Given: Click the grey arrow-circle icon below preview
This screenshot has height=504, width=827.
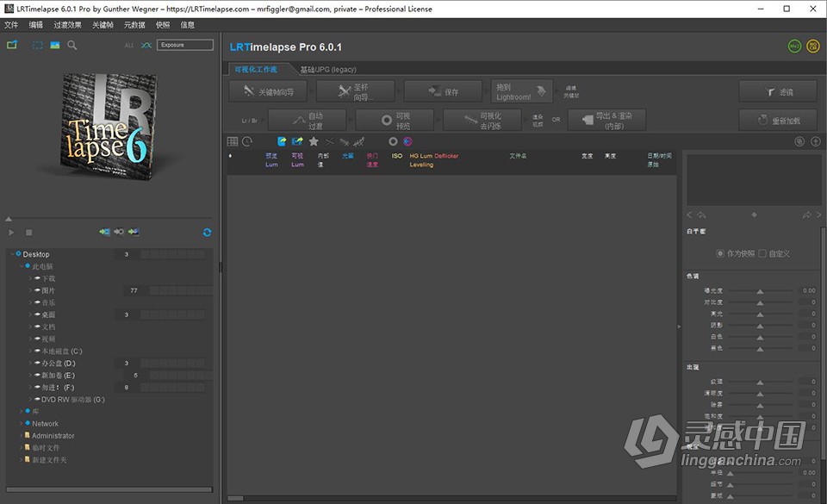Looking at the screenshot, I should click(x=119, y=232).
